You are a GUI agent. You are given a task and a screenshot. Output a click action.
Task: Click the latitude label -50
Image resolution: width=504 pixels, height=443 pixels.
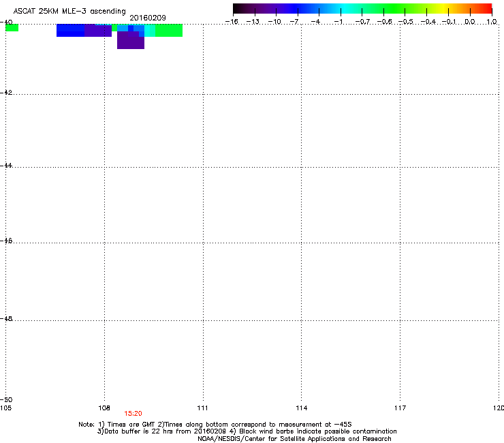point(6,399)
